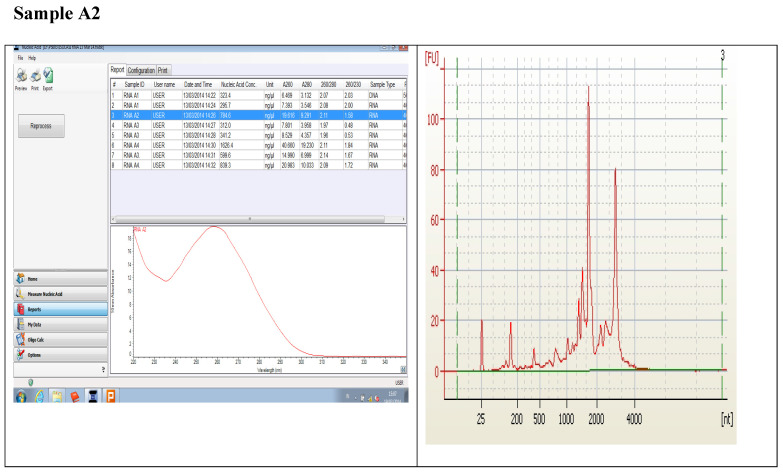
Task: Select the row with concentration 1626.4
Action: (258, 145)
